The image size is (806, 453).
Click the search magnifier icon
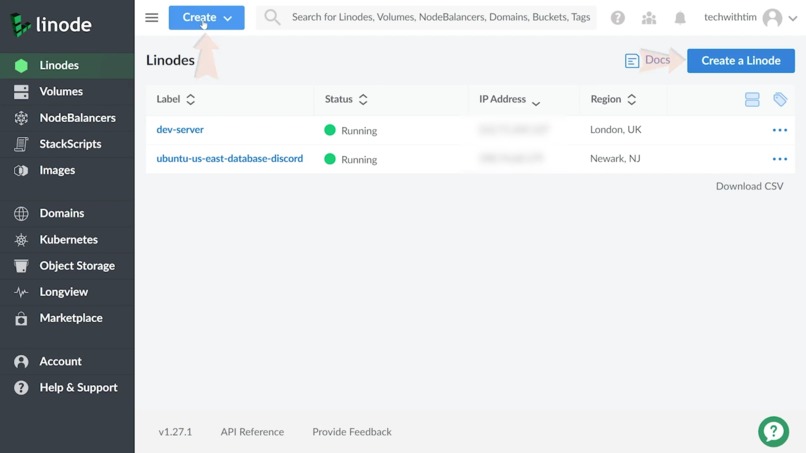tap(272, 17)
